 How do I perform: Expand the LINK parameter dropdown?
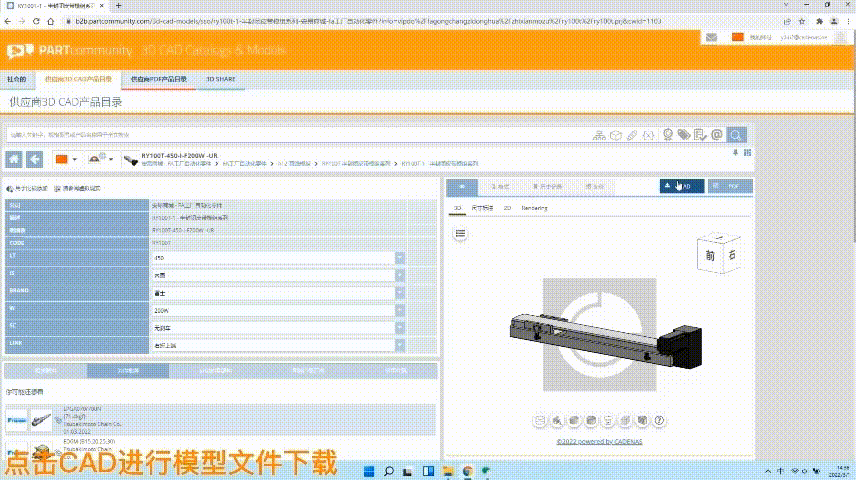click(400, 345)
